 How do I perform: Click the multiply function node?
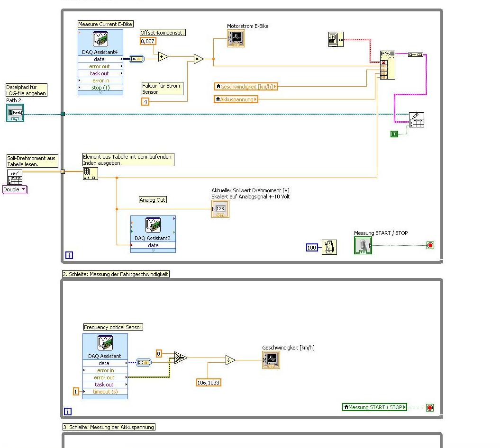point(199,59)
